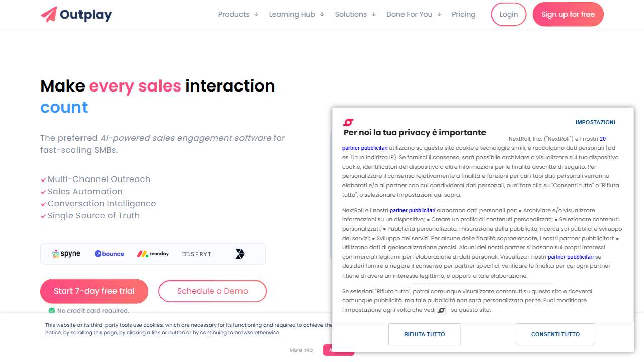Open Impostazioni privacy settings link
The height and width of the screenshot is (362, 644).
point(595,122)
